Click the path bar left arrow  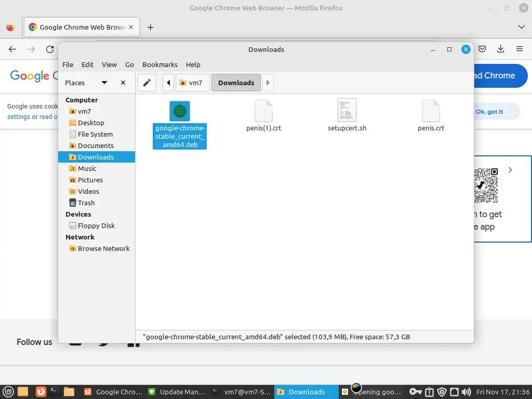pyautogui.click(x=168, y=83)
